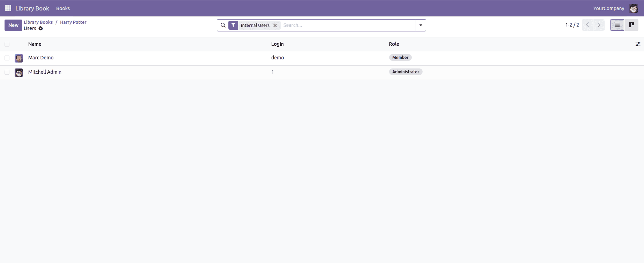644x263 pixels.
Task: Open the Books menu
Action: pyautogui.click(x=63, y=8)
